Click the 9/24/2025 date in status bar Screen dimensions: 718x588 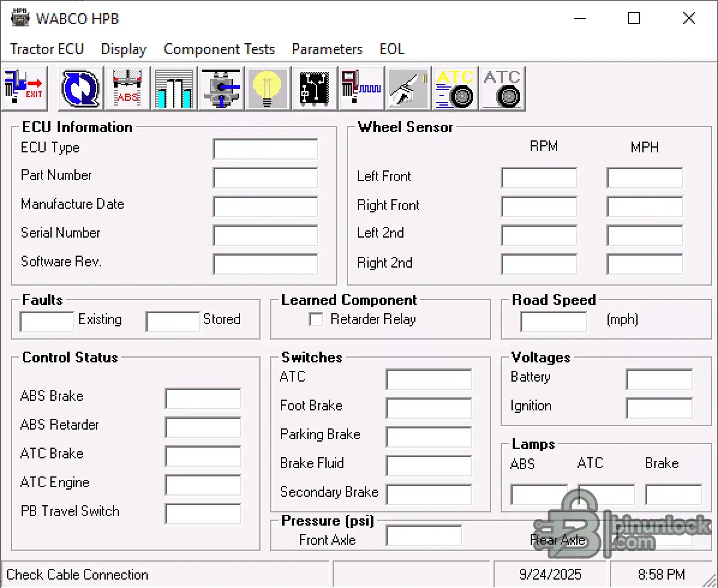click(550, 575)
